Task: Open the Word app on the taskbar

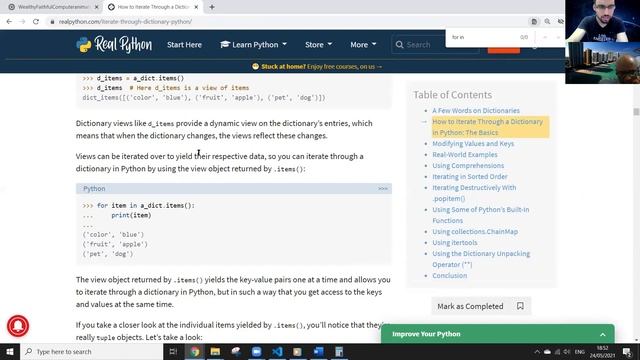Action: pos(318,351)
